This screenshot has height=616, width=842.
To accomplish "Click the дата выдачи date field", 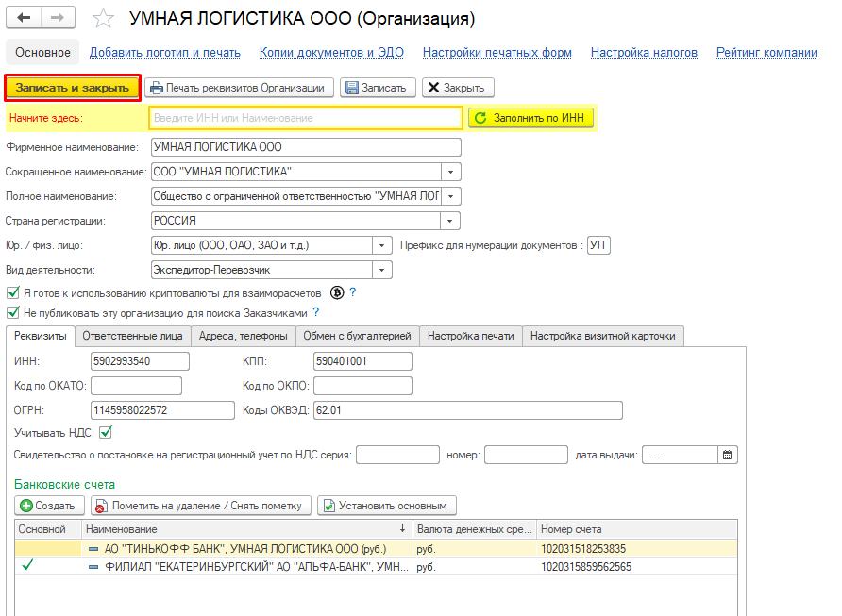I will tap(680, 455).
